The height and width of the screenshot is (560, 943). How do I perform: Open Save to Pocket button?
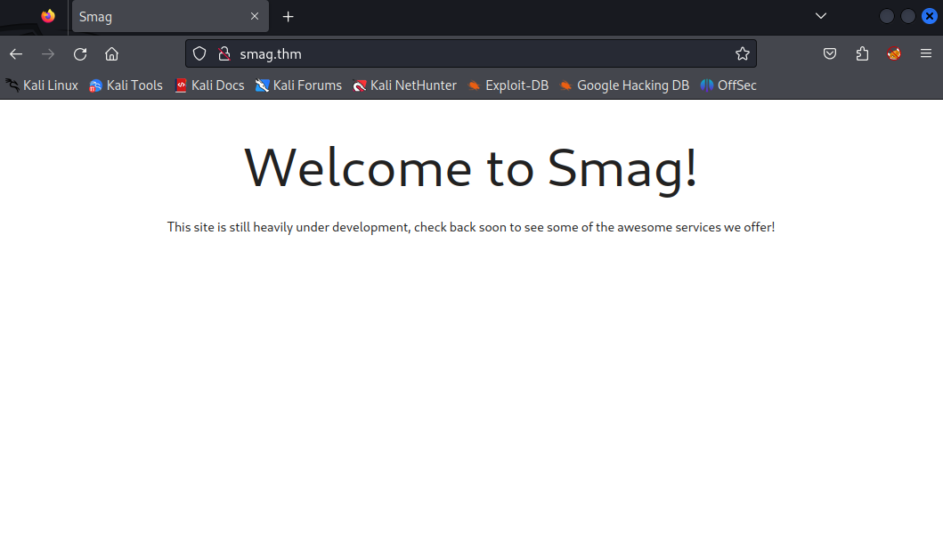[x=830, y=54]
